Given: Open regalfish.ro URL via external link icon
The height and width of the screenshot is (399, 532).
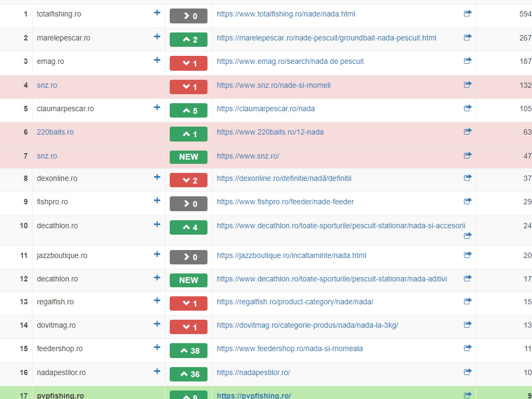Looking at the screenshot, I should (x=468, y=301).
